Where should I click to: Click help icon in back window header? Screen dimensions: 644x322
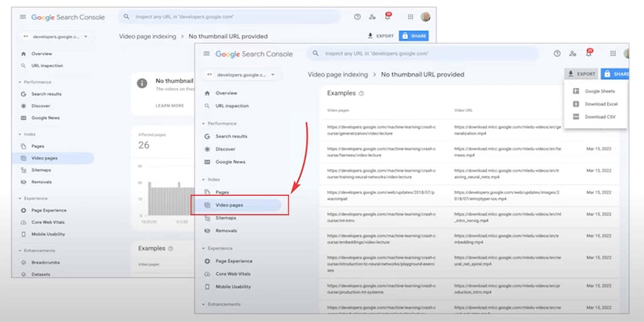coord(358,17)
